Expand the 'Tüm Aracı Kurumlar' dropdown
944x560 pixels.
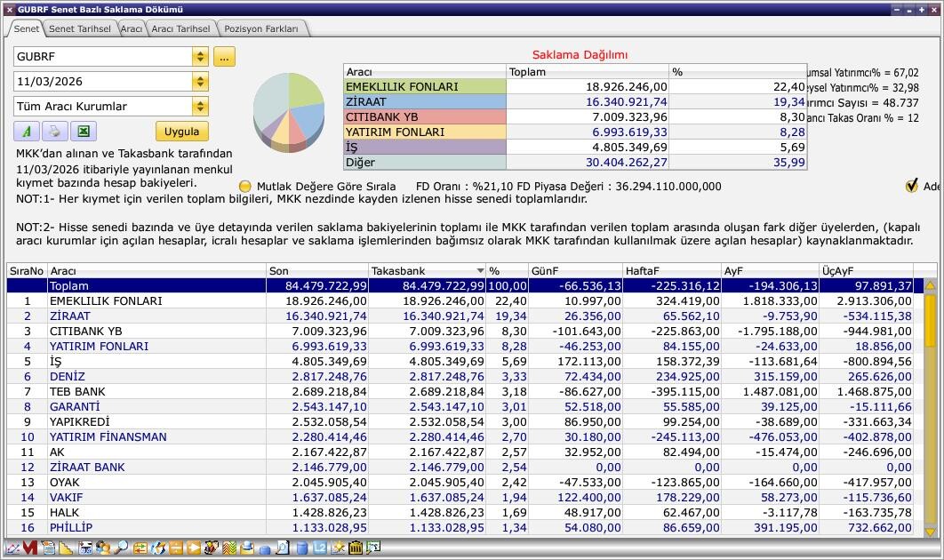[x=200, y=107]
